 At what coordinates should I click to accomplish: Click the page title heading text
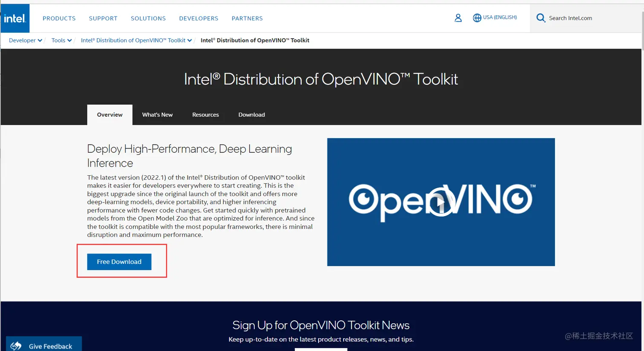click(321, 79)
